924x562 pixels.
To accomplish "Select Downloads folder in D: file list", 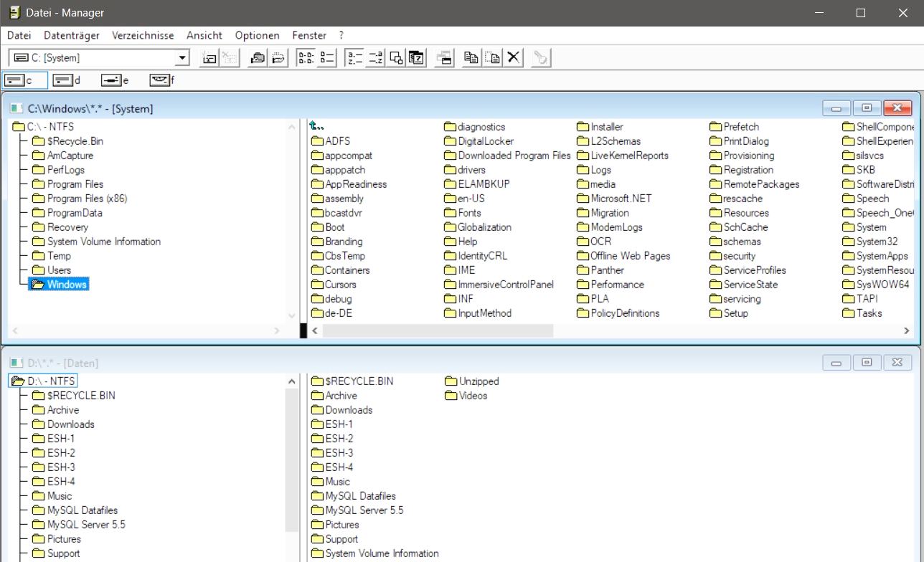I will [x=342, y=410].
